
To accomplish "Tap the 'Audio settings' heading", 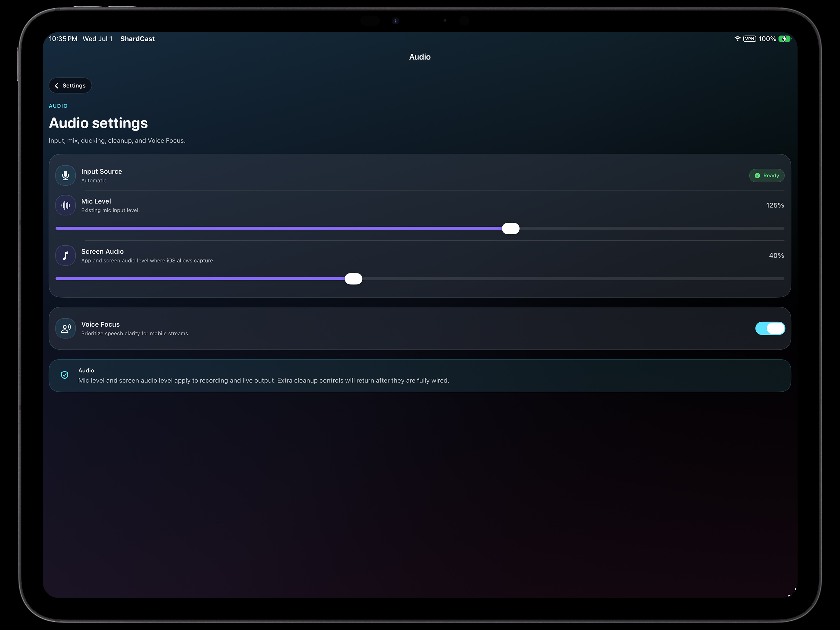I will pos(98,123).
